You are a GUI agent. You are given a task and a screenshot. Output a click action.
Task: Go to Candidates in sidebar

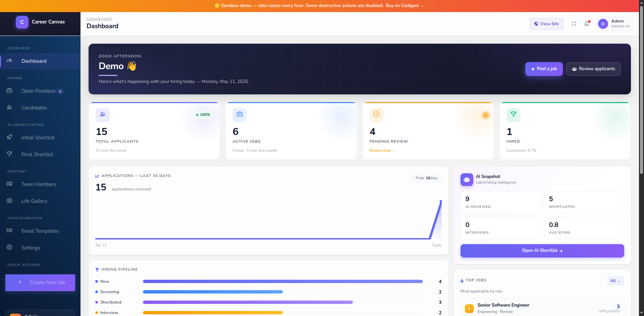(40, 108)
